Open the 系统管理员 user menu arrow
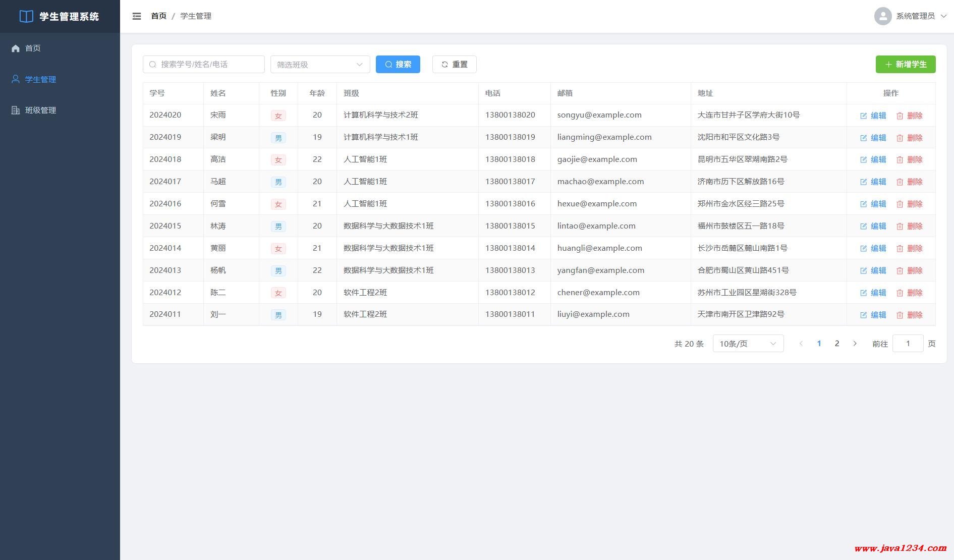This screenshot has height=560, width=954. [x=943, y=16]
